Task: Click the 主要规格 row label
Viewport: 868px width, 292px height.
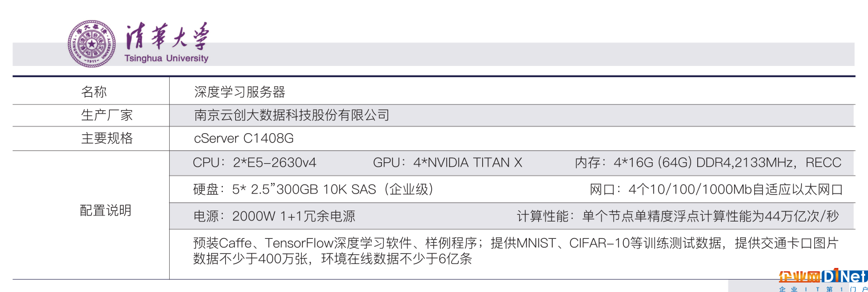Action: 107,138
